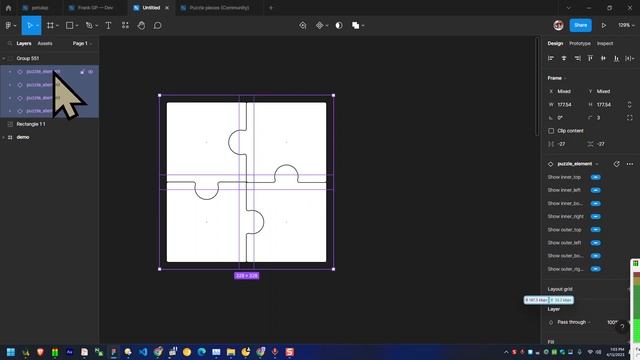
Task: Open the Boolean operations dropdown arrow
Action: tap(363, 25)
